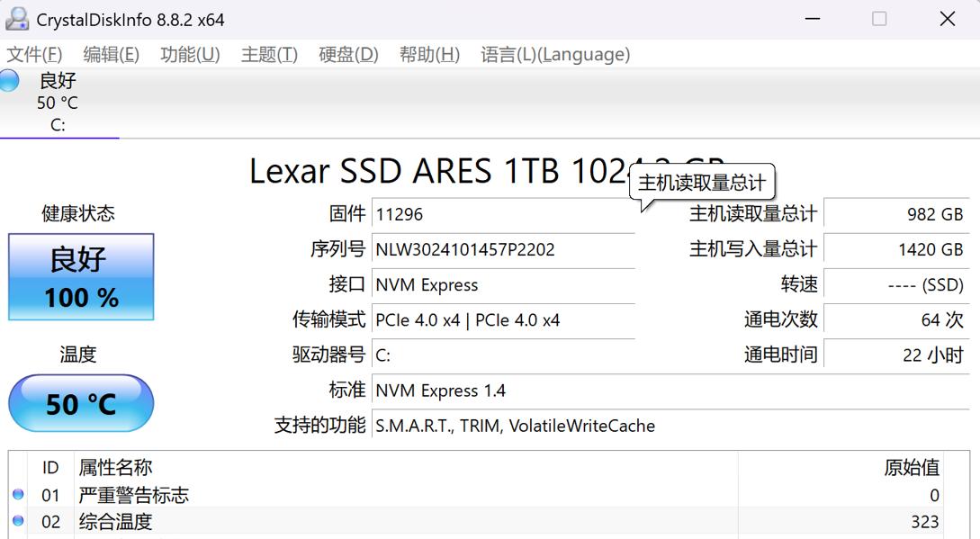Viewport: 980px width, 539px height.
Task: Click the 属性名称 column header
Action: click(115, 468)
